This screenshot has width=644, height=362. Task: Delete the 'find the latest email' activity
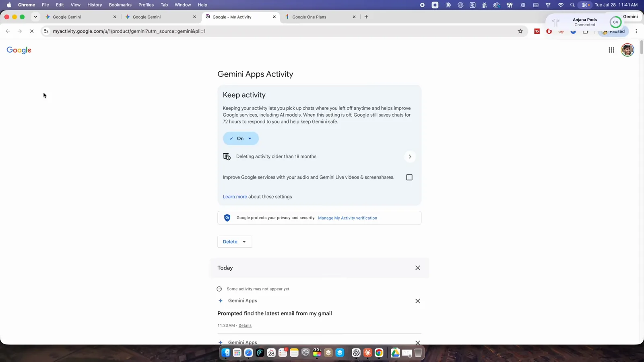(x=417, y=301)
